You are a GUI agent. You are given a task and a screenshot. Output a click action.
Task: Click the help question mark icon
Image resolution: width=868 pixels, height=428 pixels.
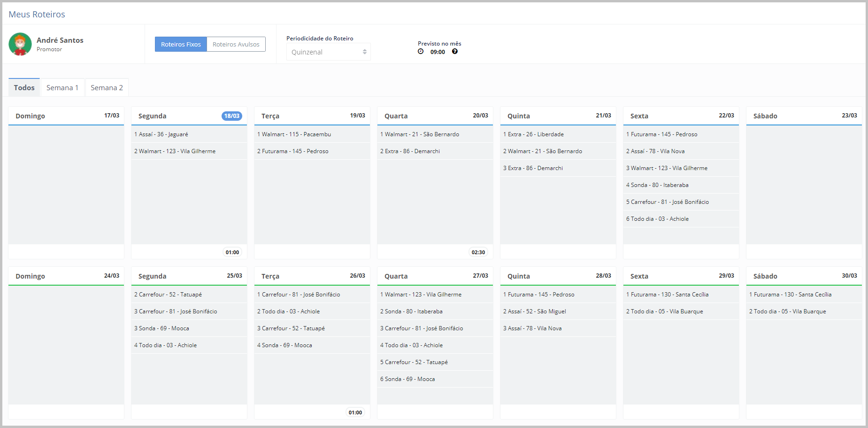(454, 52)
